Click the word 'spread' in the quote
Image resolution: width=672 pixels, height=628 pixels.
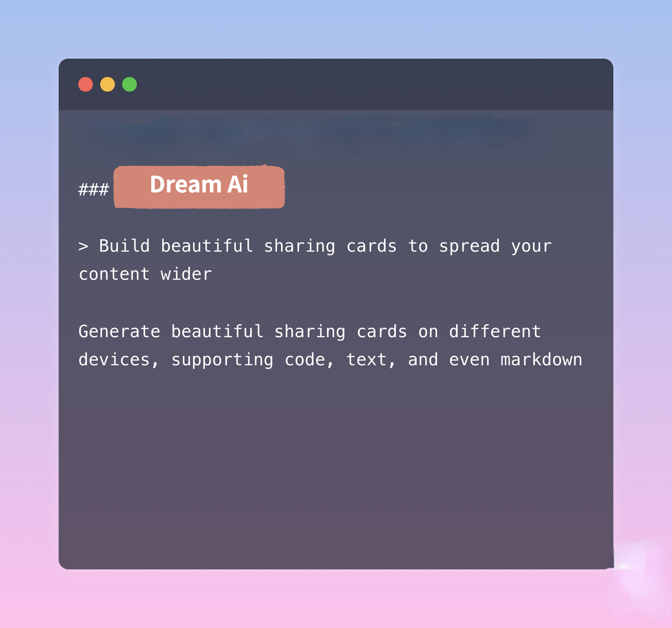pos(469,246)
